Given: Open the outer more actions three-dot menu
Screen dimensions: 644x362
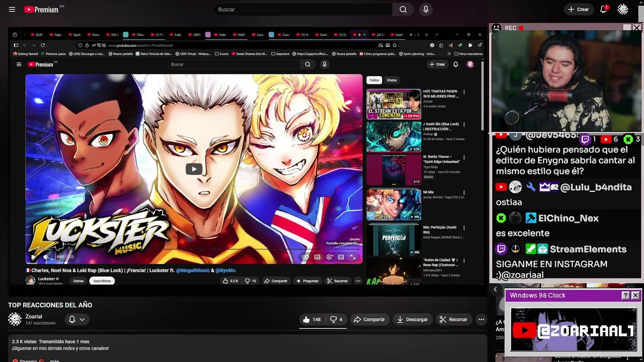Looking at the screenshot, I should 481,319.
